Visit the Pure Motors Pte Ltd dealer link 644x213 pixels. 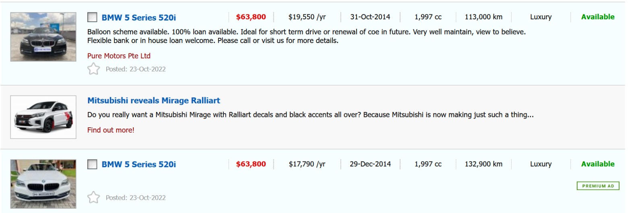(x=119, y=56)
